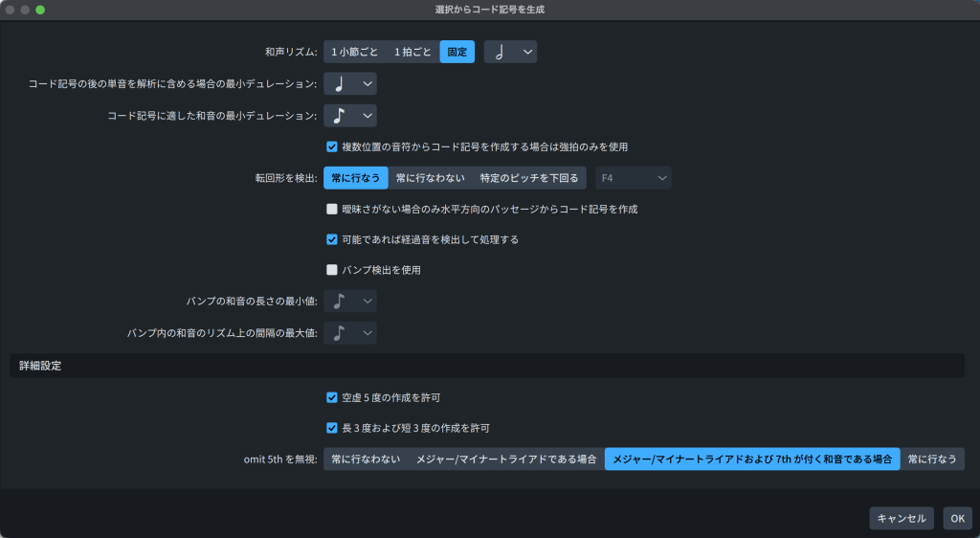The width and height of the screenshot is (980, 538).
Task: Enable バンプ検出を使用 checkbox
Action: pos(332,270)
